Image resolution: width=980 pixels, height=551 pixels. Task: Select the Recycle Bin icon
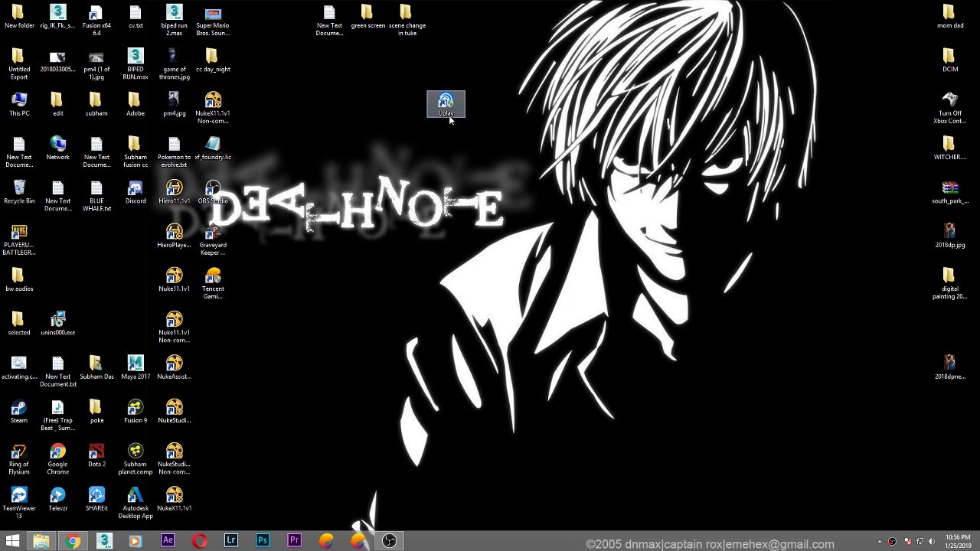[x=19, y=192]
